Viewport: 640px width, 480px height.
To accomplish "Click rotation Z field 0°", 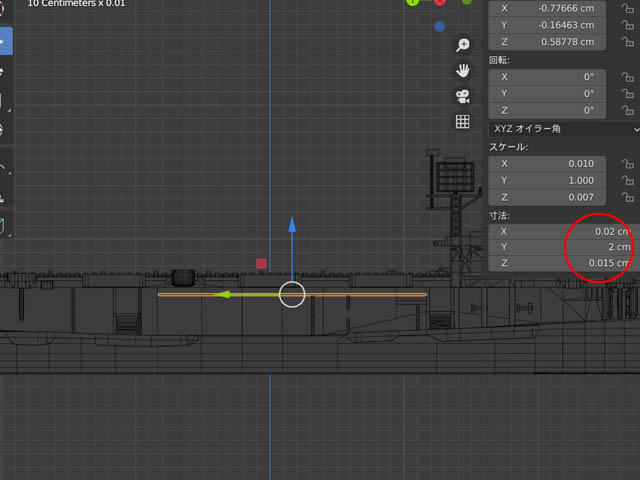I will click(547, 110).
